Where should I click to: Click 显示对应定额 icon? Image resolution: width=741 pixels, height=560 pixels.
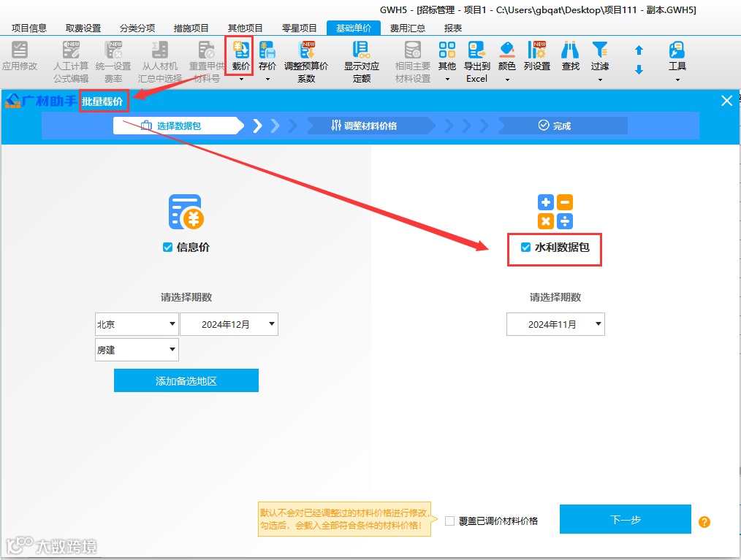point(361,50)
